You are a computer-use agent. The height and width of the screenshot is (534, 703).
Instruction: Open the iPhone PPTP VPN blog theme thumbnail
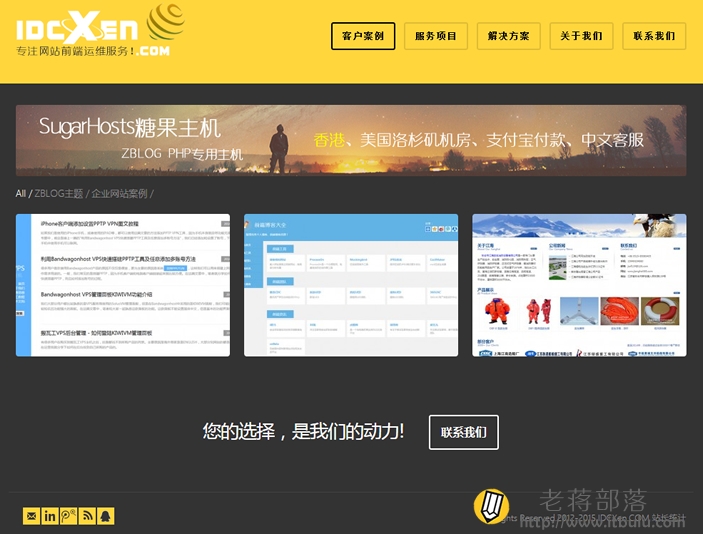(x=123, y=285)
